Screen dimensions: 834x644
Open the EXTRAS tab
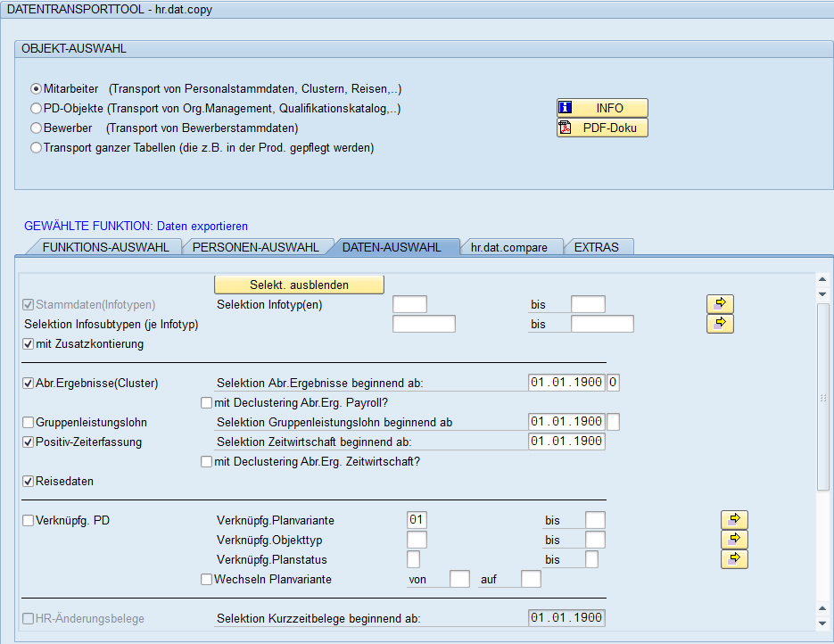(597, 247)
